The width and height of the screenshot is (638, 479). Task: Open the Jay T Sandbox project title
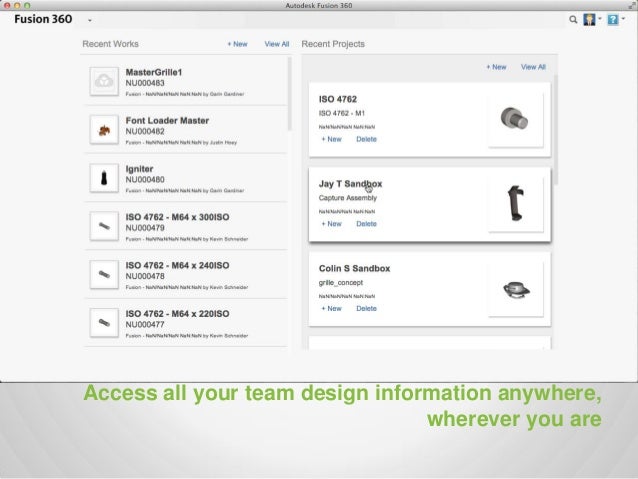pos(350,184)
